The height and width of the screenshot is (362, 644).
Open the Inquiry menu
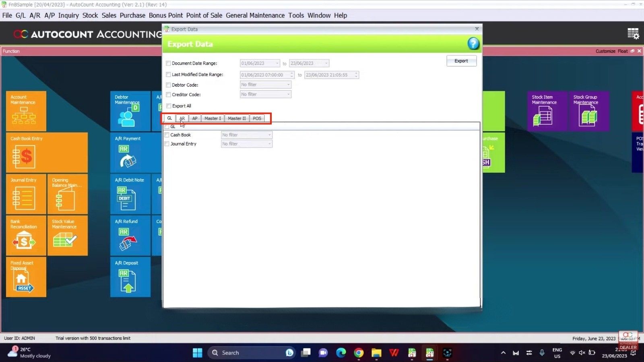coord(68,15)
